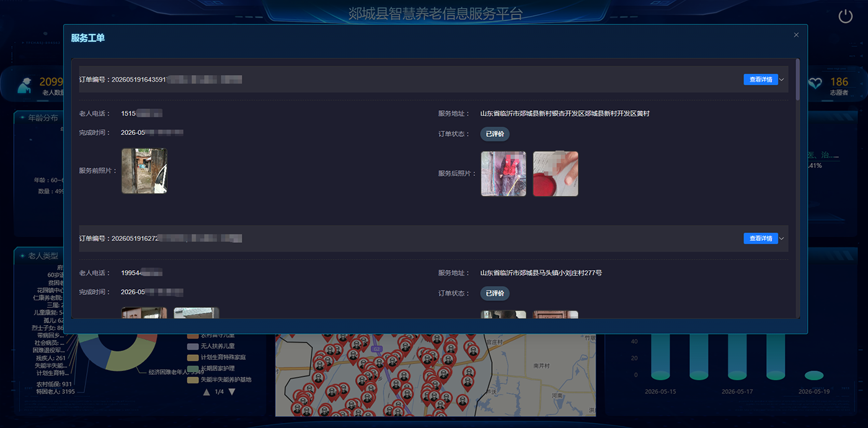Click the address 马头镇小刘庄村277号
This screenshot has width=868, height=428.
[x=541, y=273]
